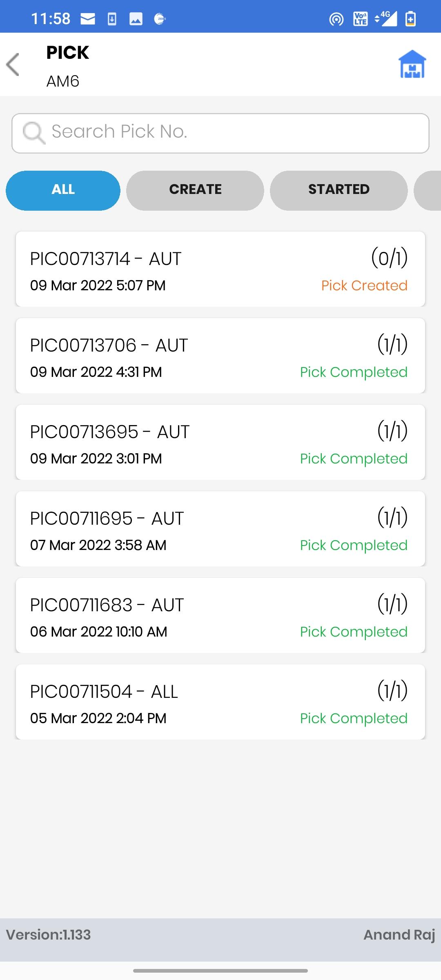
Task: Open pick PIC00711504 - ALL
Action: tap(220, 702)
